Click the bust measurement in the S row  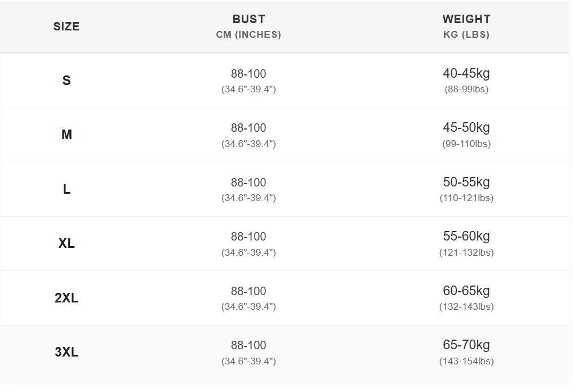click(x=248, y=74)
